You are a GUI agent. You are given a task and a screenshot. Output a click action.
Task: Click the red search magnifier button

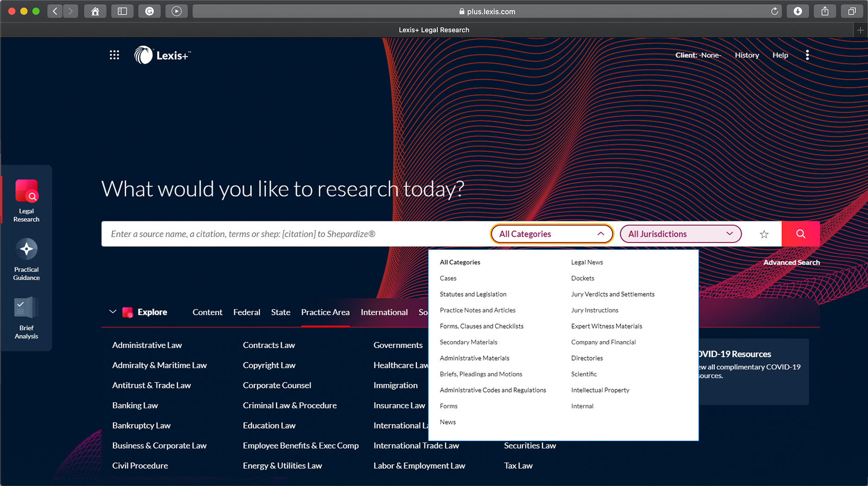coord(801,234)
